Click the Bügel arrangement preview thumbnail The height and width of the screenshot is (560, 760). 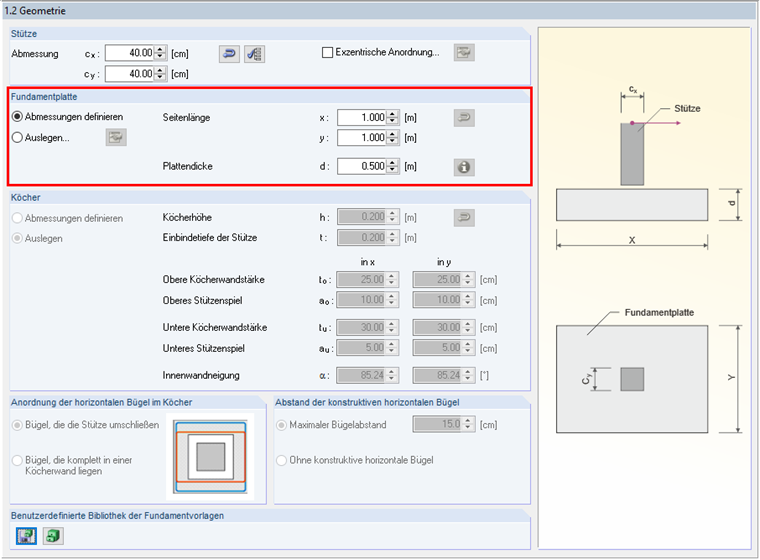click(210, 457)
